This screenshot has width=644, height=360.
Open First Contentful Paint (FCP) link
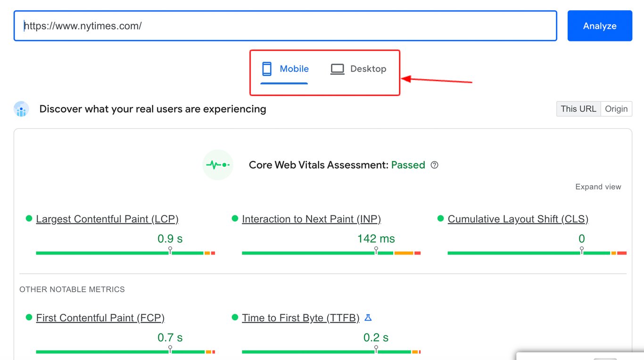click(100, 318)
